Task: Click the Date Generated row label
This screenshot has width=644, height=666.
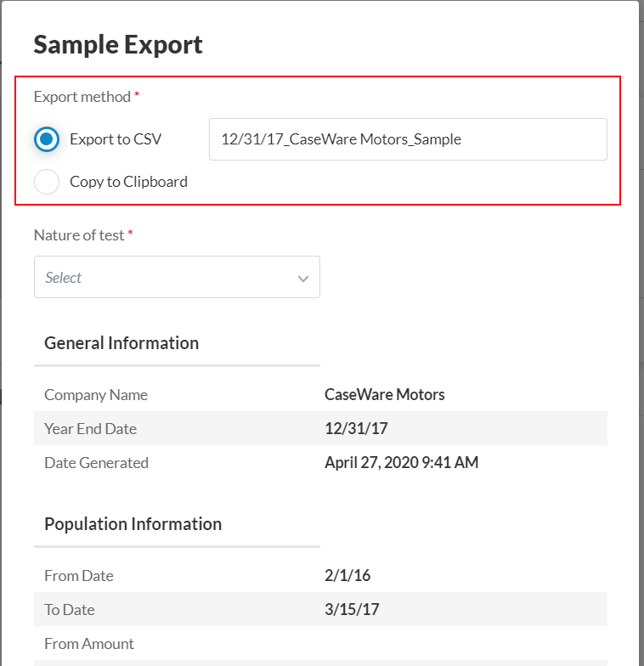Action: [96, 463]
